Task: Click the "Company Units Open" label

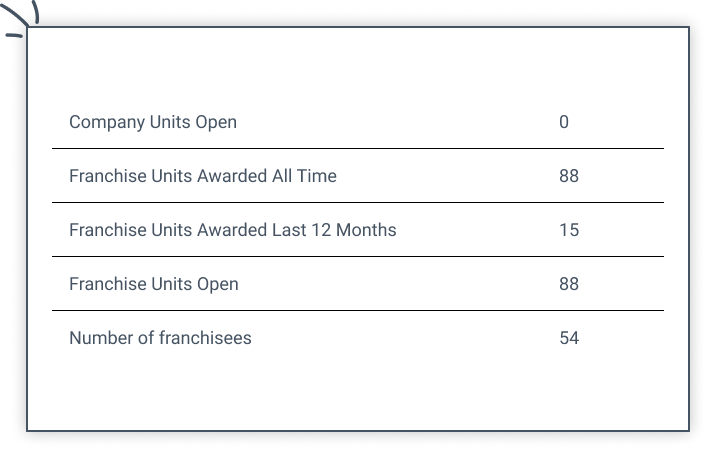Action: pyautogui.click(x=153, y=122)
